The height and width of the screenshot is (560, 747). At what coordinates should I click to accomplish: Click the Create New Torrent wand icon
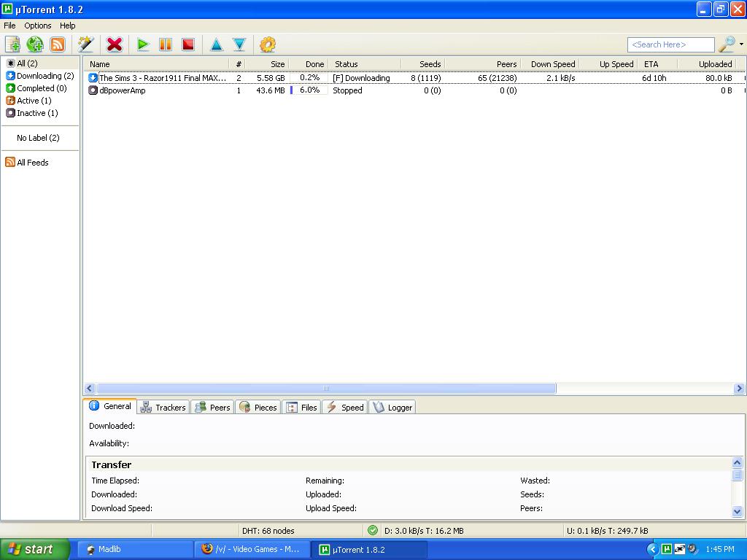pyautogui.click(x=86, y=44)
